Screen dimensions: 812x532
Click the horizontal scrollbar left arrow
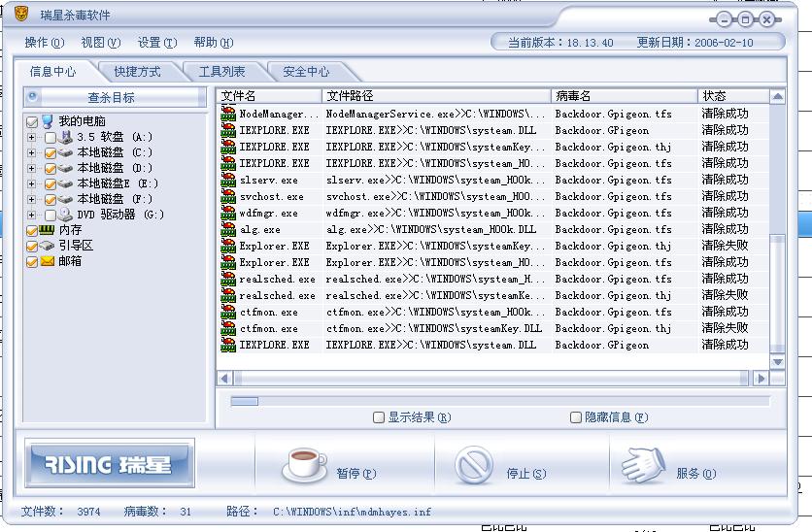(224, 379)
